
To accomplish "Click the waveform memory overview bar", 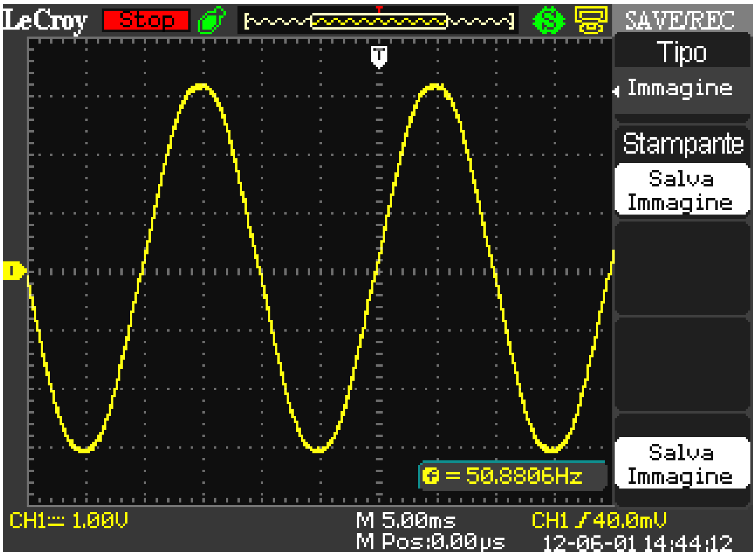I will click(379, 21).
